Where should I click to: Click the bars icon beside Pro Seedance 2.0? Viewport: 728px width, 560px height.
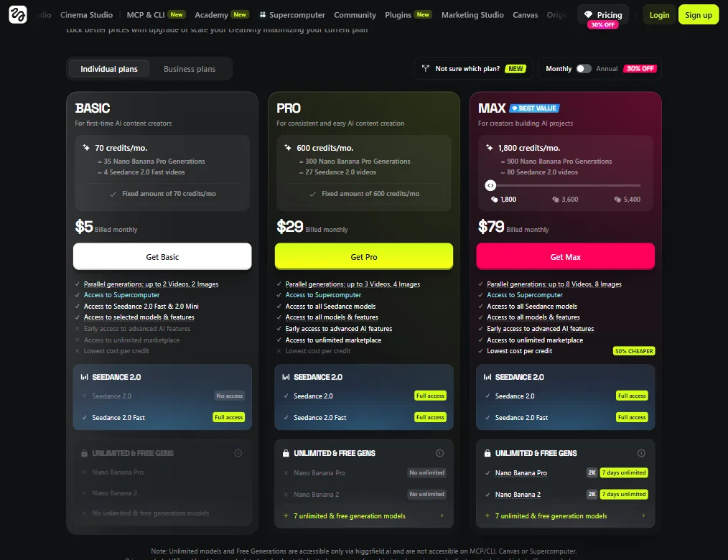pos(286,377)
